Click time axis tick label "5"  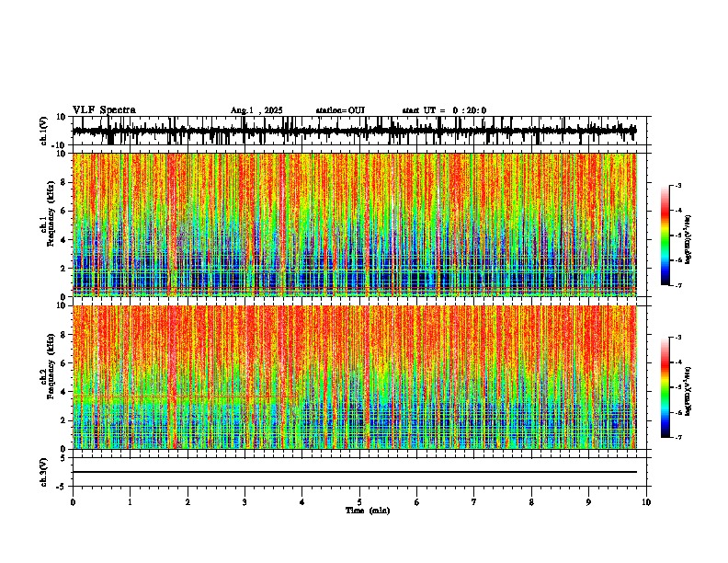coord(359,502)
